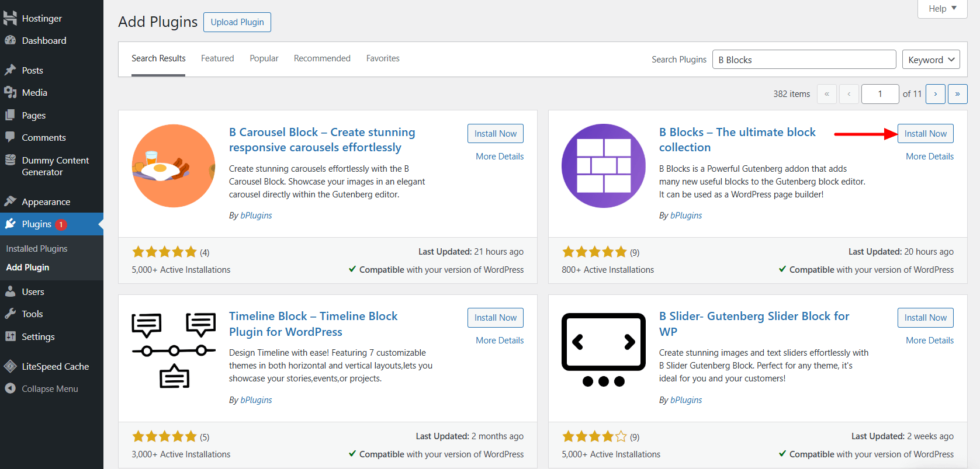The image size is (980, 469).
Task: Jump to last page of results
Action: click(957, 94)
